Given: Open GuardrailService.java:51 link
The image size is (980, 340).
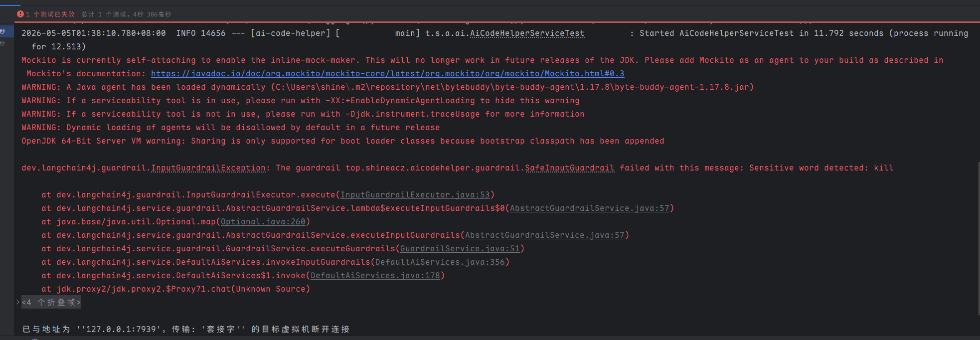Looking at the screenshot, I should point(460,249).
